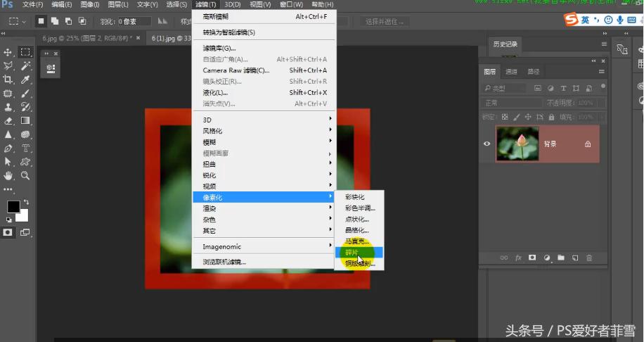644x342 pixels.
Task: Click the add layer mask icon
Action: pyautogui.click(x=532, y=258)
